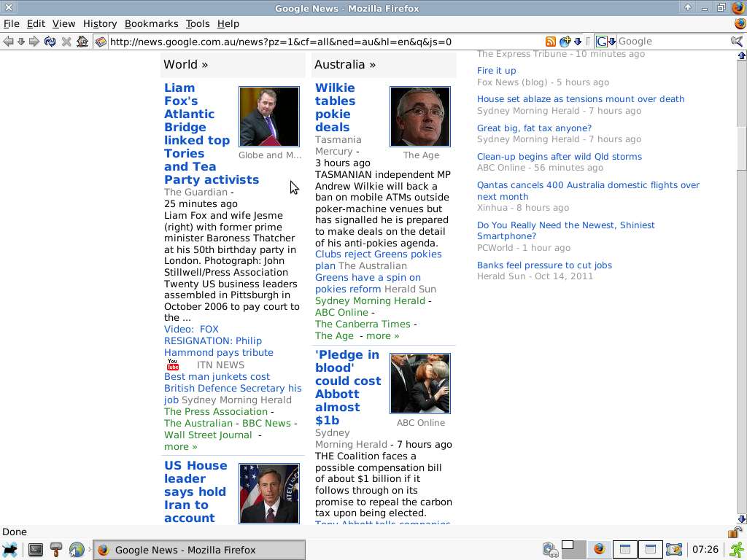The height and width of the screenshot is (560, 747).
Task: Open the View menu
Action: (64, 24)
